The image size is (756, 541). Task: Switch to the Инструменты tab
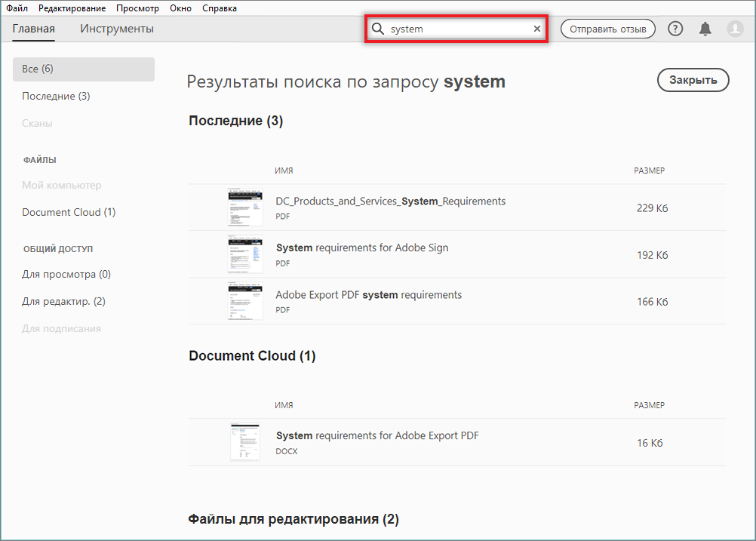point(117,29)
